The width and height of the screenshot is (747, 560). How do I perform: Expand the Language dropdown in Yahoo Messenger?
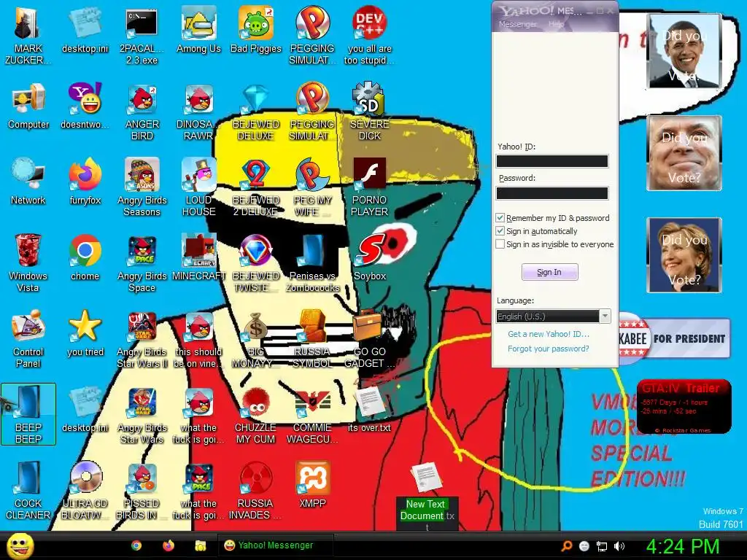point(605,316)
